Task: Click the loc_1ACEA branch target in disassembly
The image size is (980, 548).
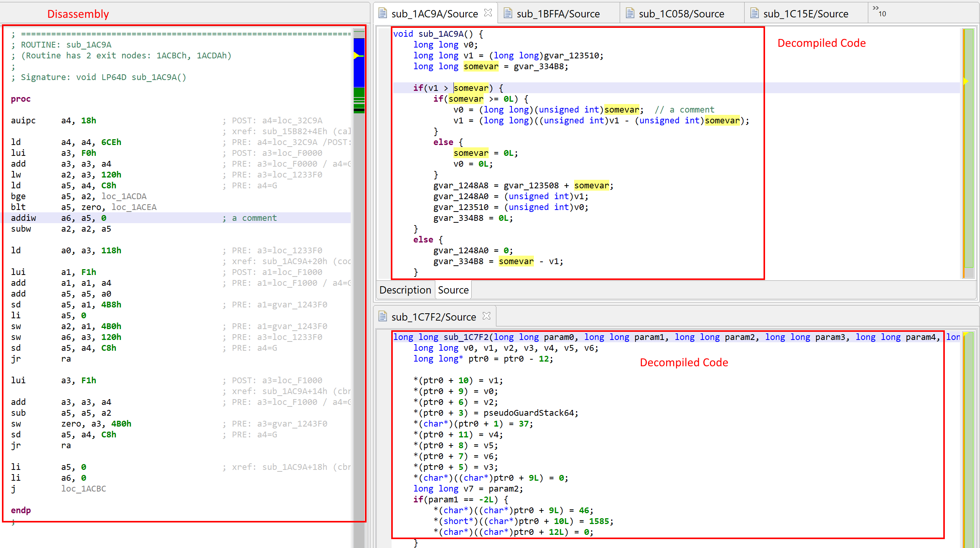Action: click(x=133, y=207)
